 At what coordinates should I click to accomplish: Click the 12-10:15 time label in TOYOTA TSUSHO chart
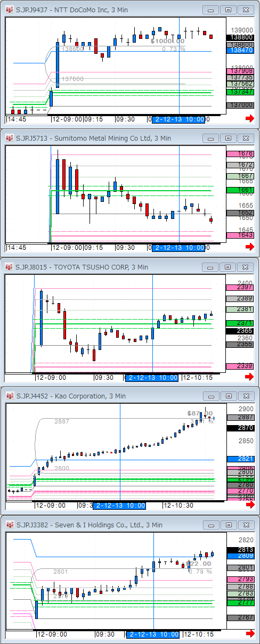click(198, 378)
